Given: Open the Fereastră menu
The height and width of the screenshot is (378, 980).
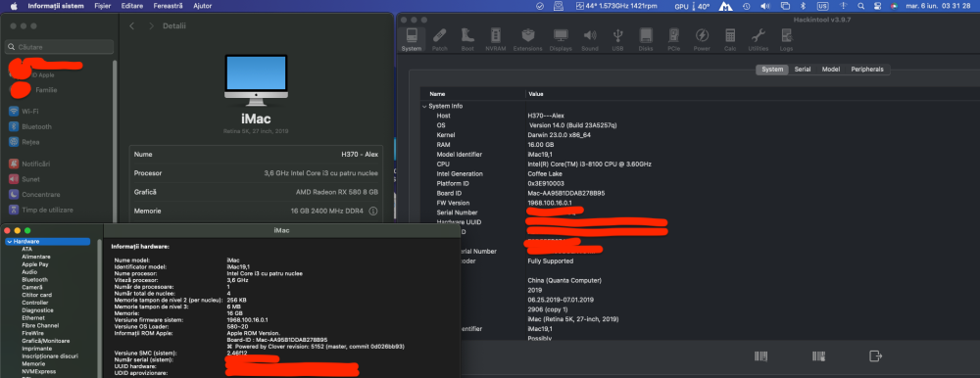Looking at the screenshot, I should coord(168,6).
